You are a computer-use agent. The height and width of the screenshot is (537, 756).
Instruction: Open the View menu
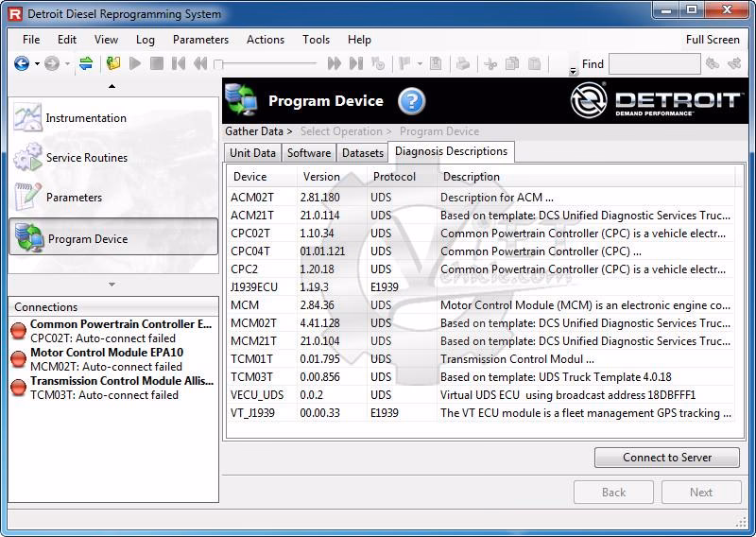106,40
